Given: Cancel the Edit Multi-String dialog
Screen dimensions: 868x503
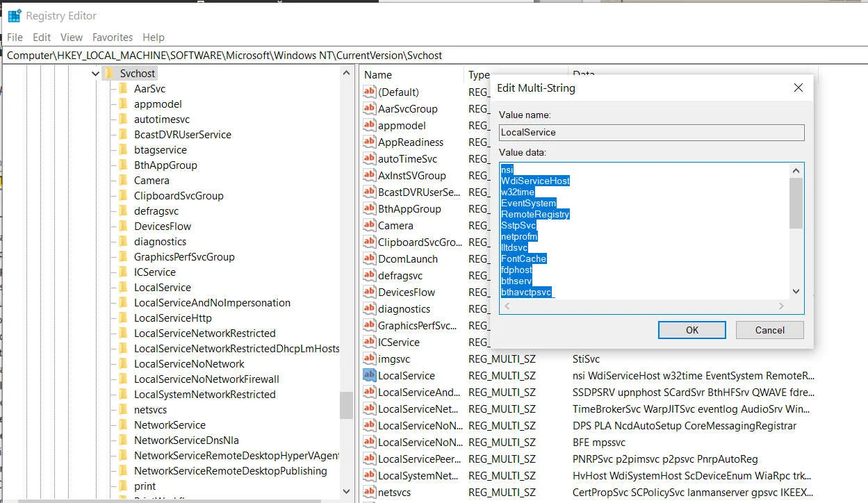Looking at the screenshot, I should [770, 330].
